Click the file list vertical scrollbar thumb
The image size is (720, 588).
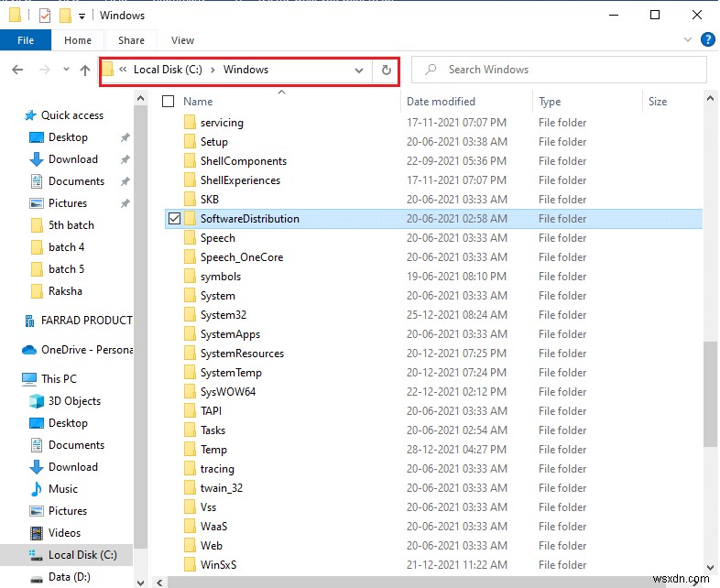tap(710, 394)
